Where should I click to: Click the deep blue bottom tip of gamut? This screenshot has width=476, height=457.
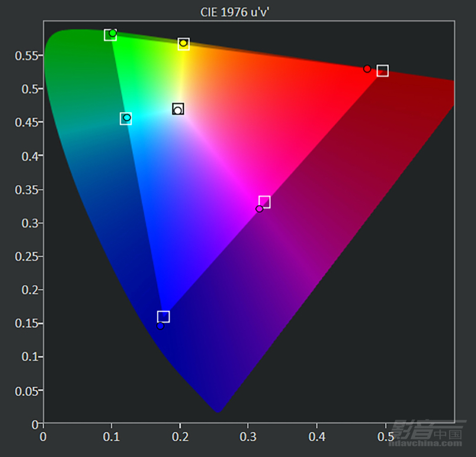click(217, 409)
